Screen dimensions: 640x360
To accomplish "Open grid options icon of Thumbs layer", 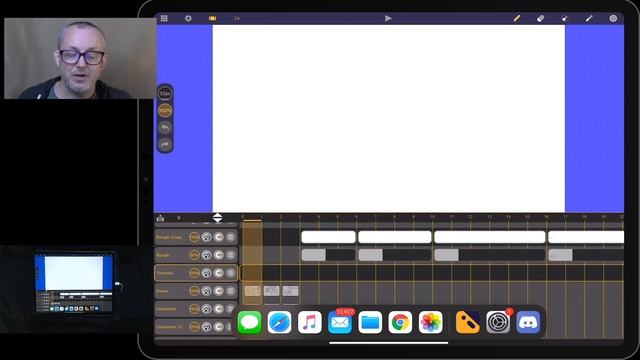I will point(231,273).
